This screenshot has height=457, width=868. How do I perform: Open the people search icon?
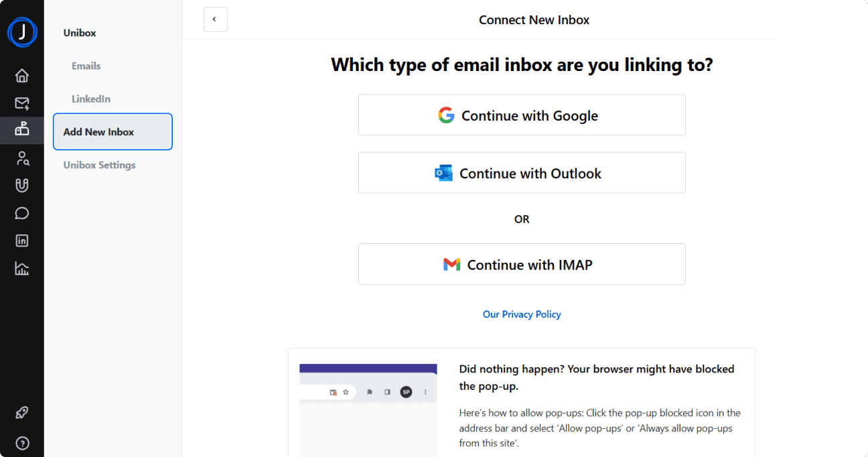[22, 158]
